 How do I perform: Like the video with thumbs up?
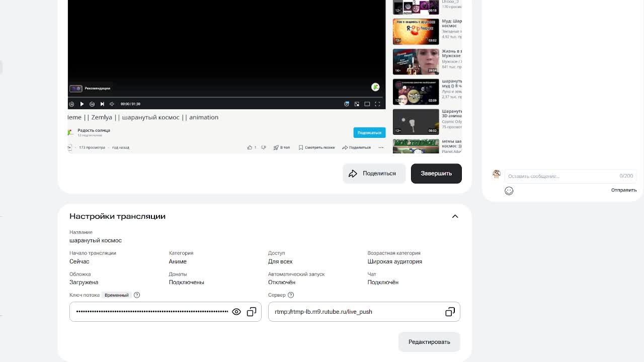point(250,147)
